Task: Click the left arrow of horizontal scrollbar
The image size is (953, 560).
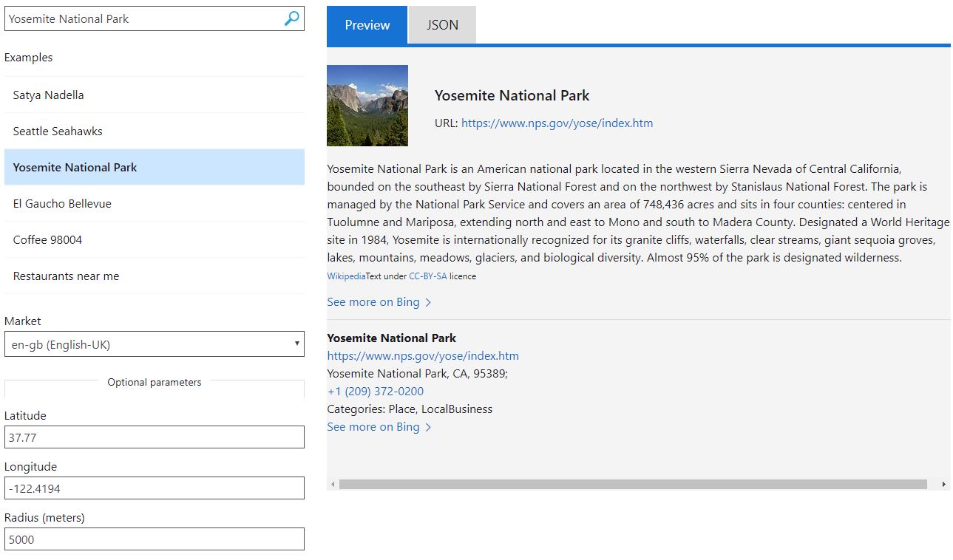Action: [333, 485]
